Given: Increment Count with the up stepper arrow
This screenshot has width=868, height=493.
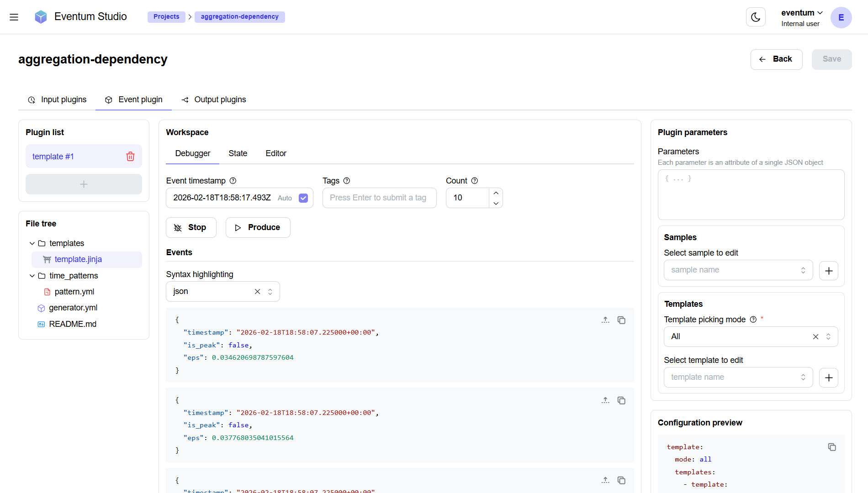Looking at the screenshot, I should tap(496, 192).
